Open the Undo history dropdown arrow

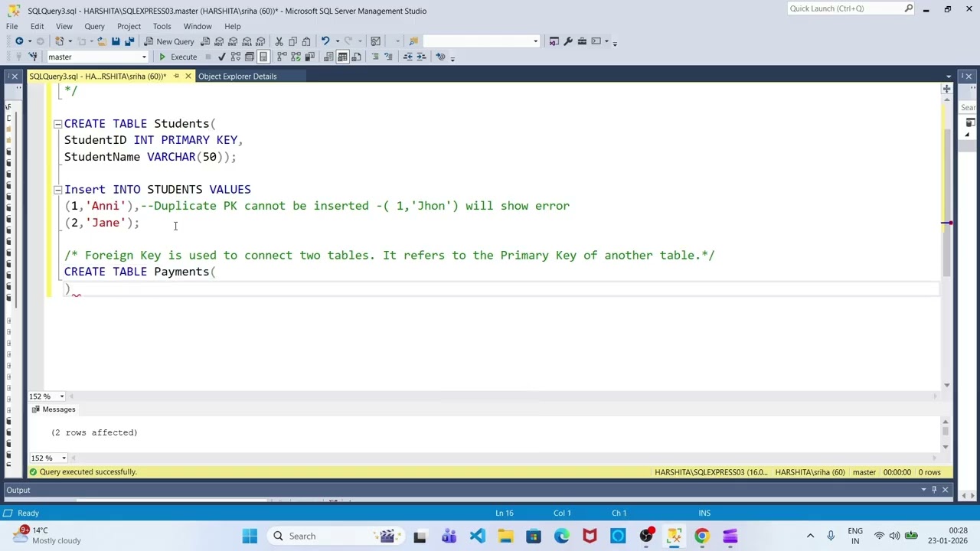[x=338, y=41]
